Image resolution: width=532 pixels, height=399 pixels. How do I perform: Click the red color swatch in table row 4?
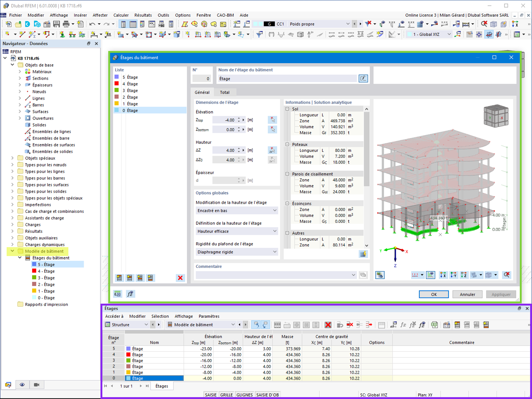(x=128, y=354)
